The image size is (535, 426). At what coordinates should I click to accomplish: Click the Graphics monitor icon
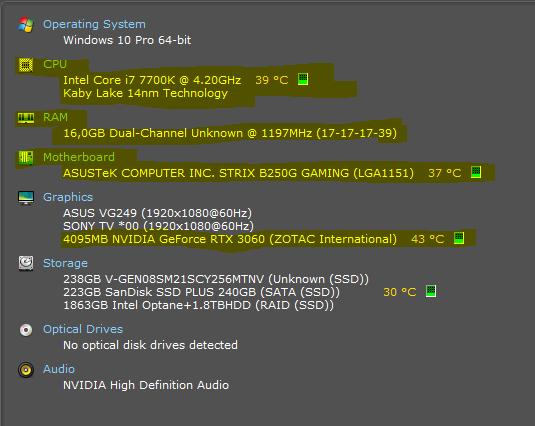[x=26, y=198]
